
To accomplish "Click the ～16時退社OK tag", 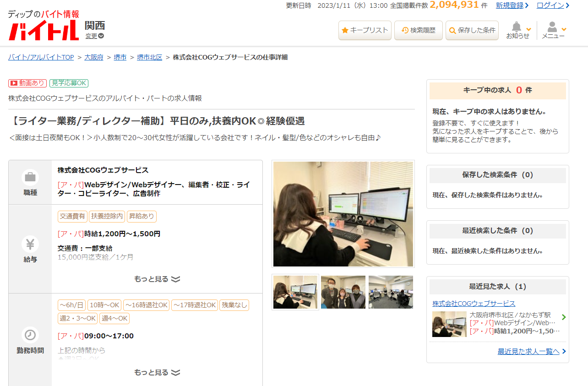I will coord(146,305).
